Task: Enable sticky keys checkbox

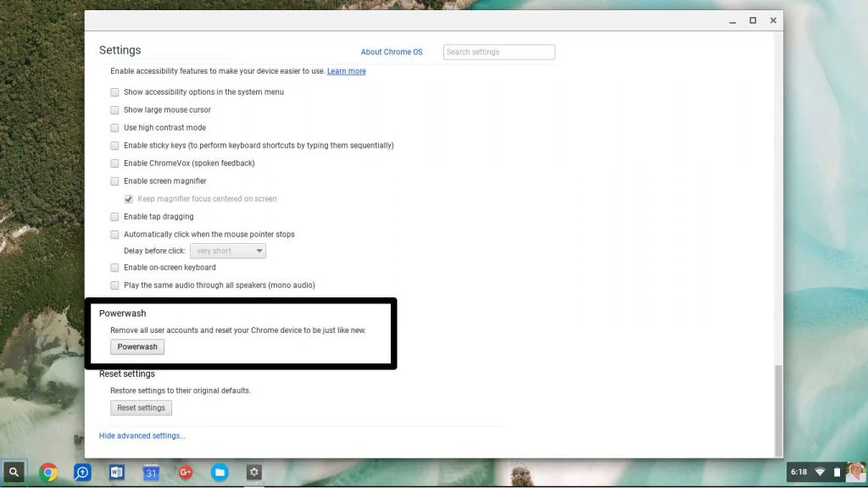Action: pos(114,145)
